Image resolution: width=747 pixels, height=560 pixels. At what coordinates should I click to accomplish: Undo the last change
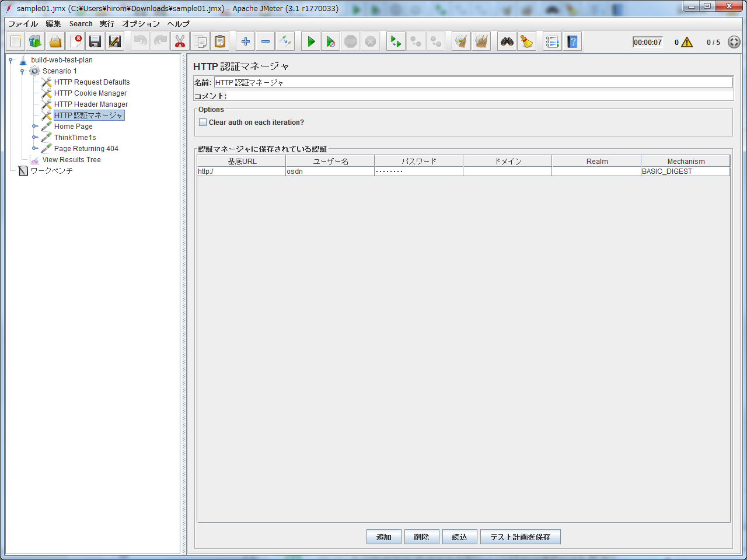pos(141,41)
